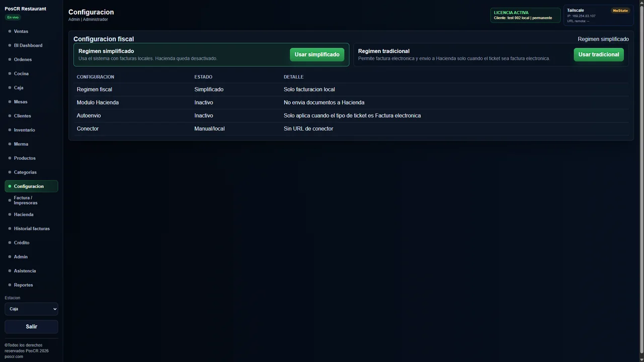Viewport: 644px width, 362px height.
Task: Select the Regimen simplificado card
Action: [x=211, y=54]
